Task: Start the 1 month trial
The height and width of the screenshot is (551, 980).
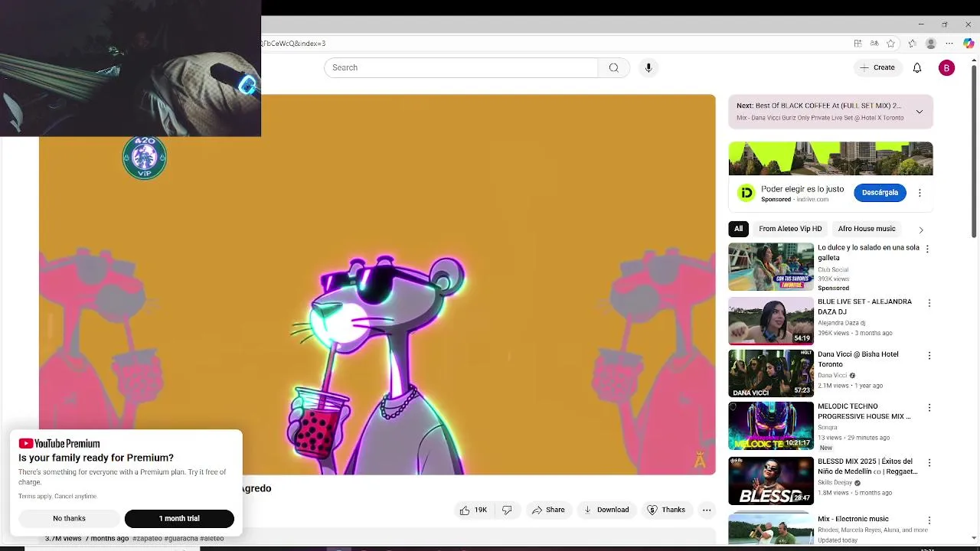Action: pyautogui.click(x=179, y=518)
